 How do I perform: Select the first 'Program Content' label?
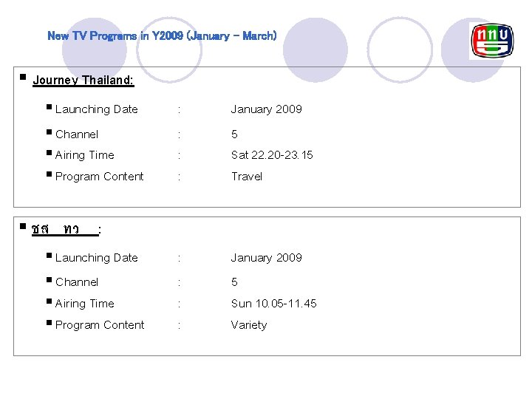(x=99, y=177)
